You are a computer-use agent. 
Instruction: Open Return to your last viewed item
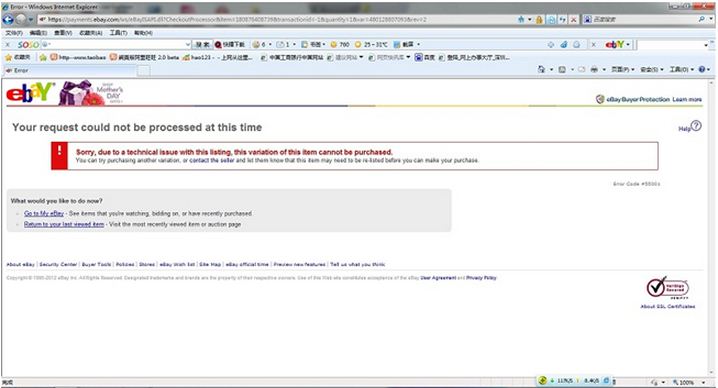[64, 224]
